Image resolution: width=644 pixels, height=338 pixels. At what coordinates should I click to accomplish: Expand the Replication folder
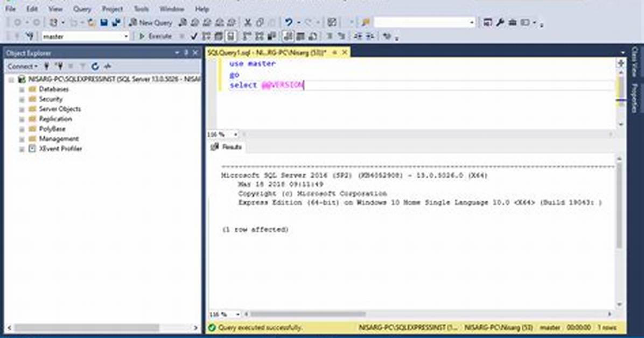[x=22, y=119]
